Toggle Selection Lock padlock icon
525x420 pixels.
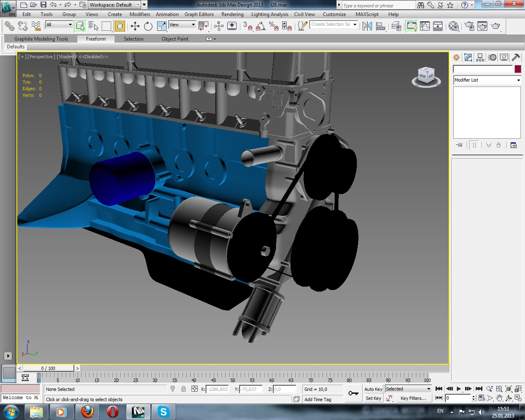pos(183,389)
